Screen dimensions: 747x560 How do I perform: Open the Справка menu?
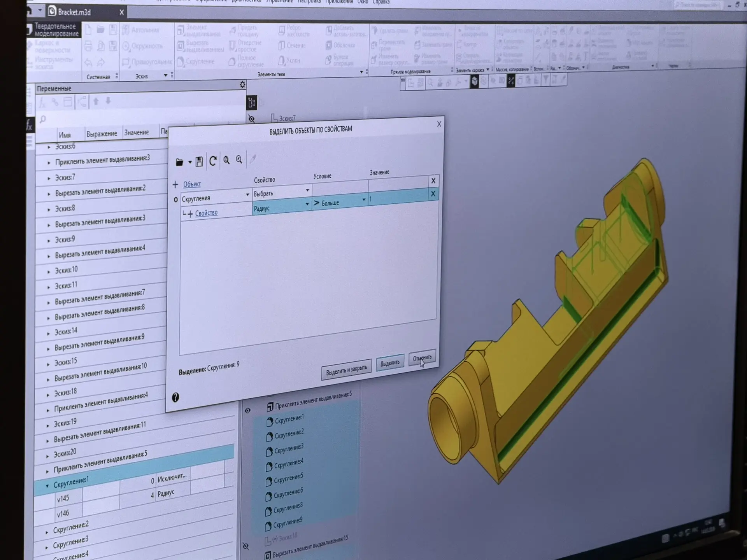[x=381, y=2]
